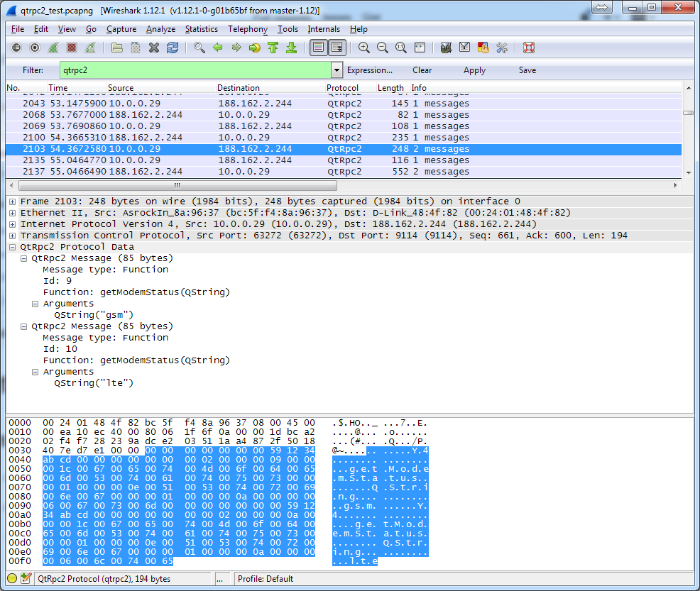The width and height of the screenshot is (700, 591).
Task: Select packet 2137 in the list
Action: tap(344, 171)
